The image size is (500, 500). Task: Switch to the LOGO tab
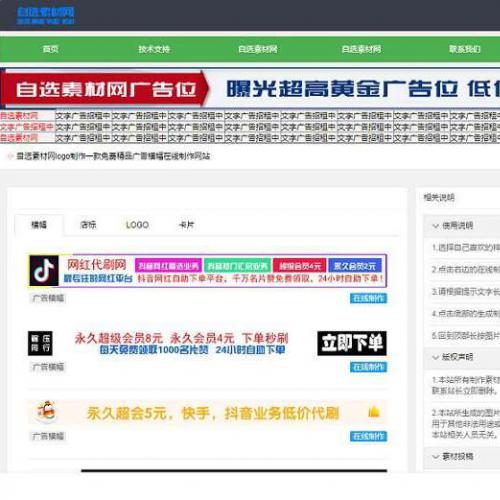click(x=137, y=225)
